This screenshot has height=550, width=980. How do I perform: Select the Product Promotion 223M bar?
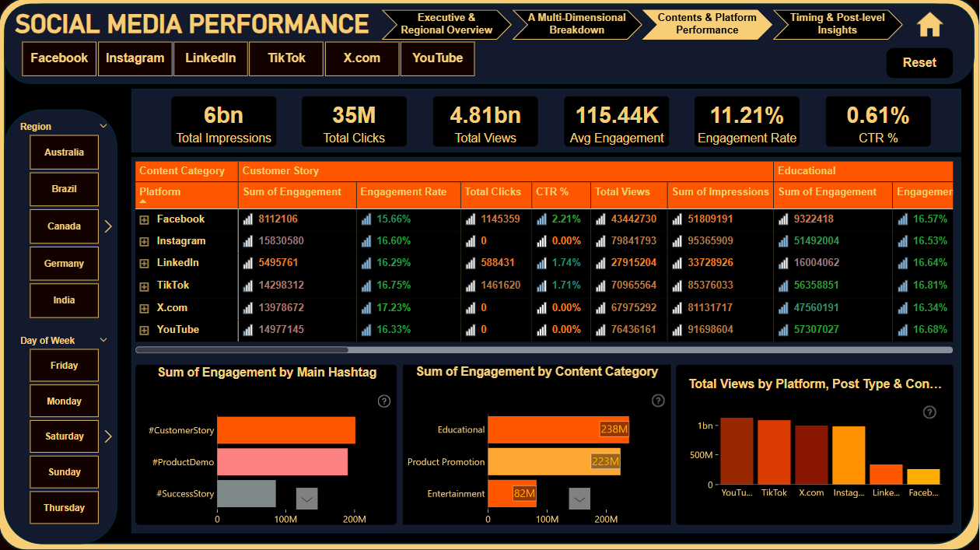click(x=554, y=461)
